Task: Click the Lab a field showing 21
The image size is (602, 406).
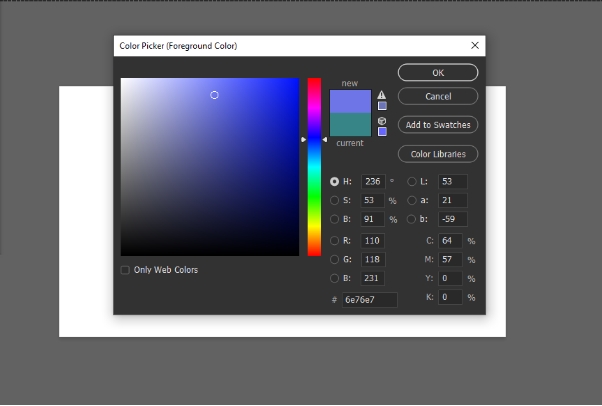Action: tap(453, 200)
